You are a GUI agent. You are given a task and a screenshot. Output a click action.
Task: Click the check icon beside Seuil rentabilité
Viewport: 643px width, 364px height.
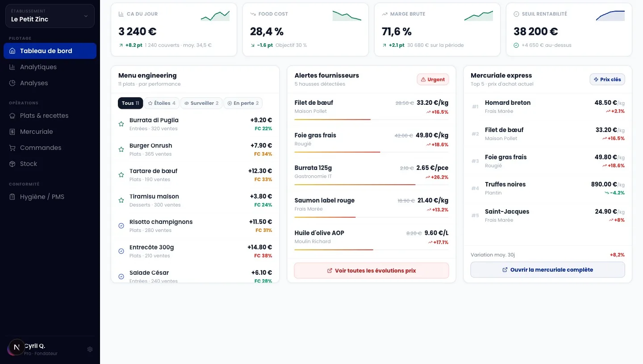click(x=516, y=14)
